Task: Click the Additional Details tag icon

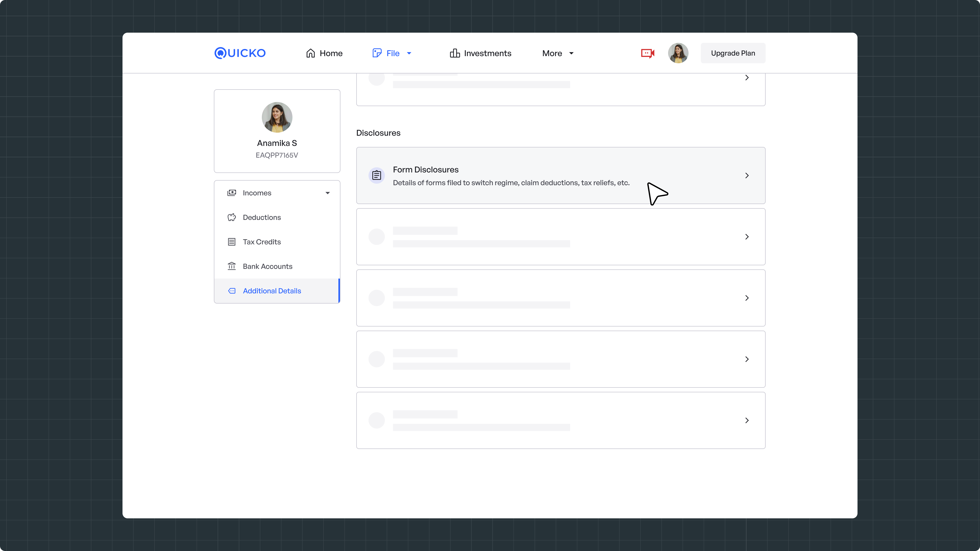Action: [232, 291]
